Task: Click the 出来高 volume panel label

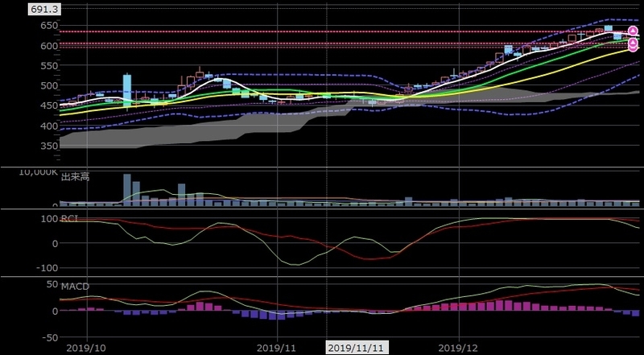Action: 76,177
